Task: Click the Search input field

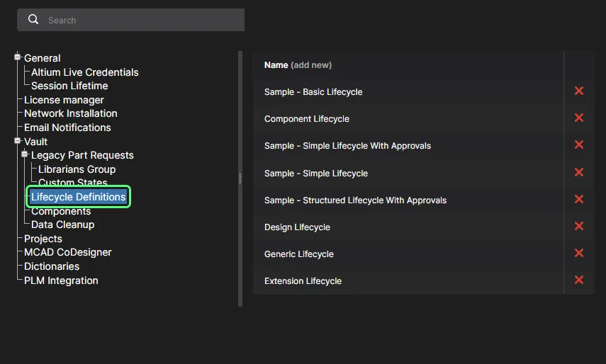Action: [x=142, y=21]
